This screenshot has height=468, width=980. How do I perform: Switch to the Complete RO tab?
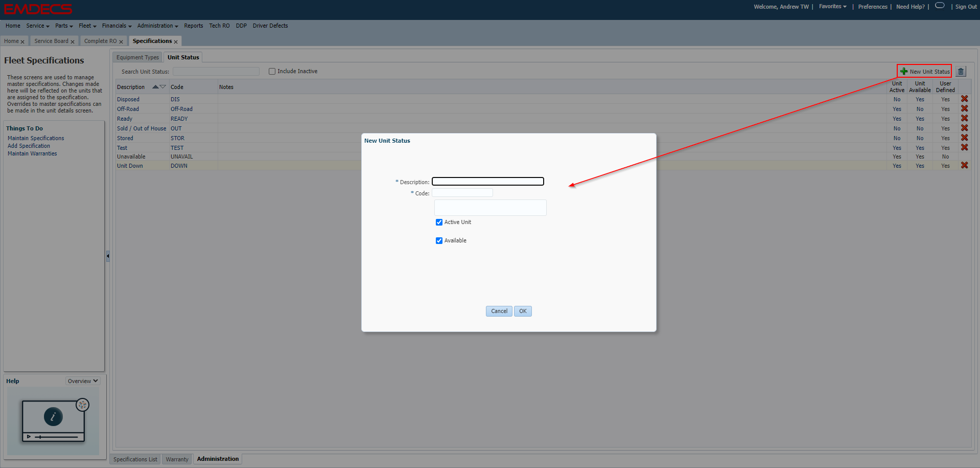100,41
